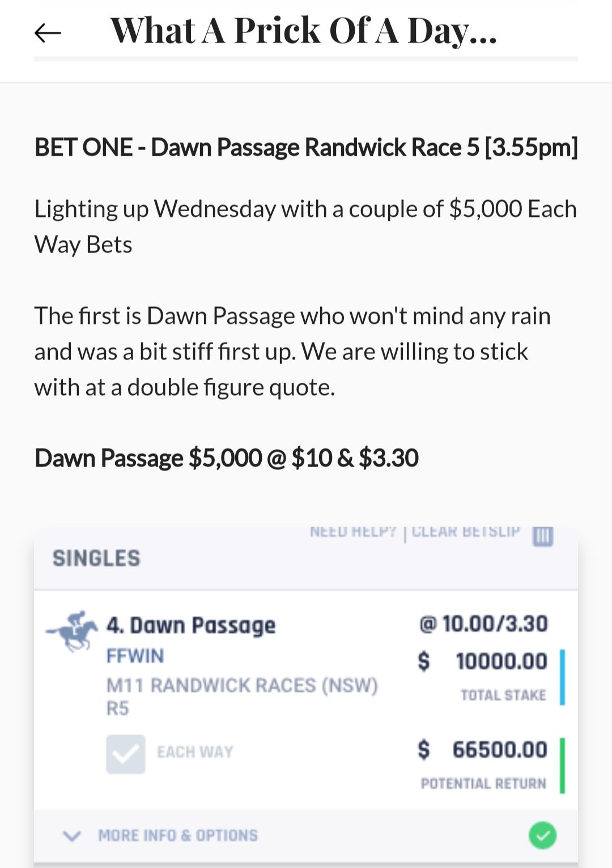Open More Info & Options text

(178, 835)
